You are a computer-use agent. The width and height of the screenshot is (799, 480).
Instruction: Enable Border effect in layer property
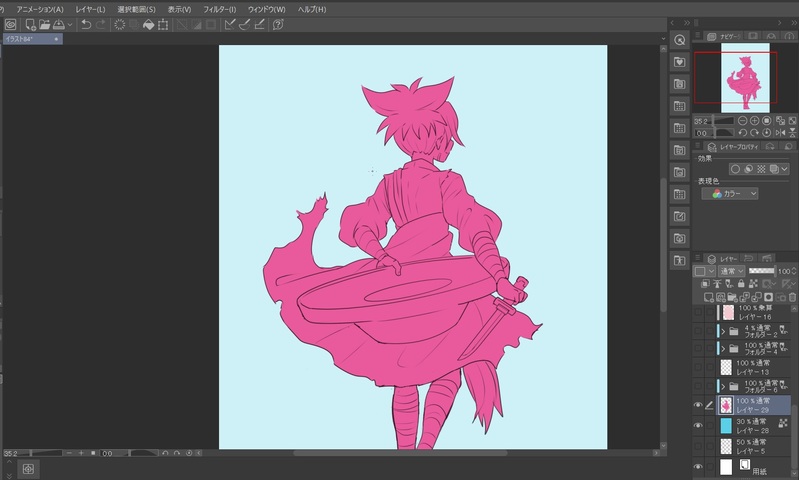pos(735,169)
